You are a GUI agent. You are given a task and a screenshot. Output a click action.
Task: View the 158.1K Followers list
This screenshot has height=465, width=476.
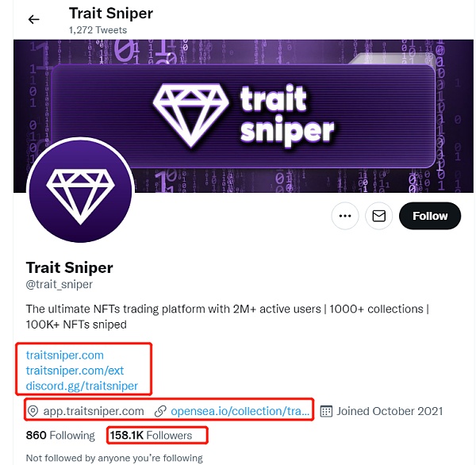(151, 435)
